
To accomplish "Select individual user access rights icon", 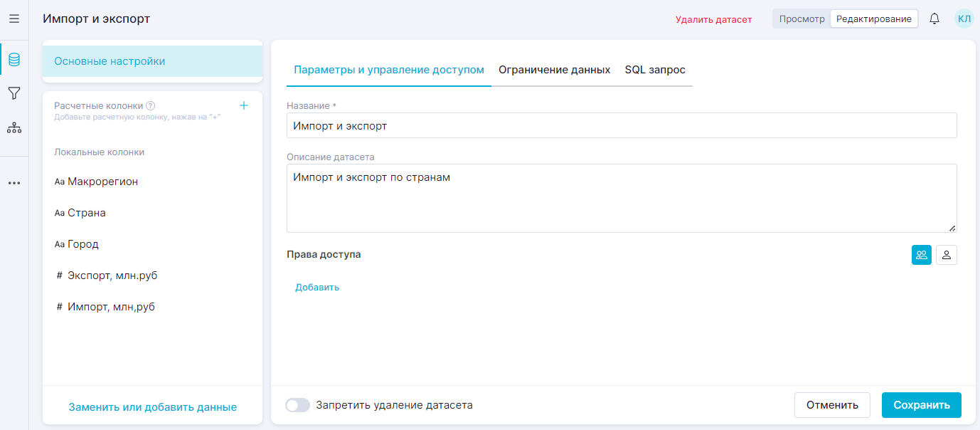I will (947, 255).
